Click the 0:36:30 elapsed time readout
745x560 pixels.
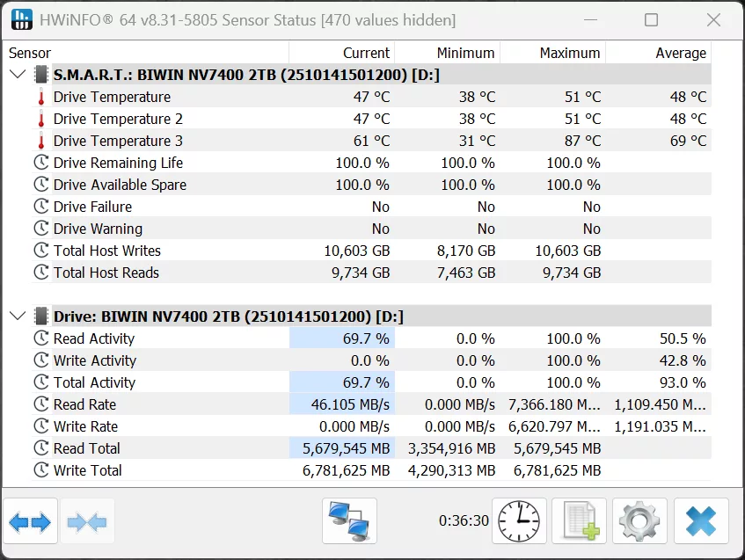coord(464,520)
